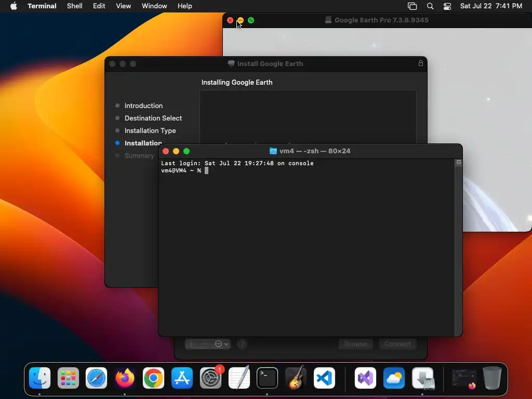
Task: Open the Edit menu
Action: point(99,6)
